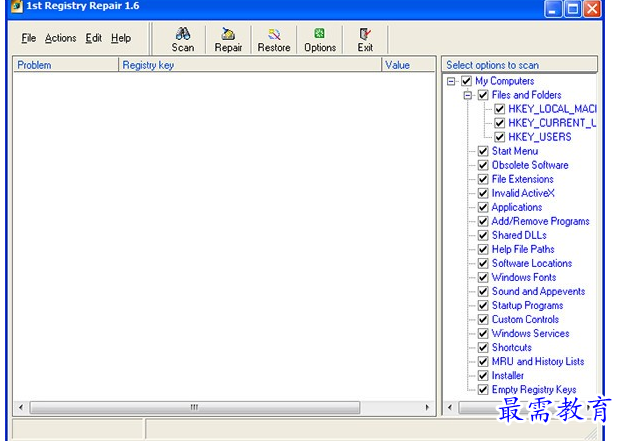Select the Shared DLLs tree label

coord(519,235)
